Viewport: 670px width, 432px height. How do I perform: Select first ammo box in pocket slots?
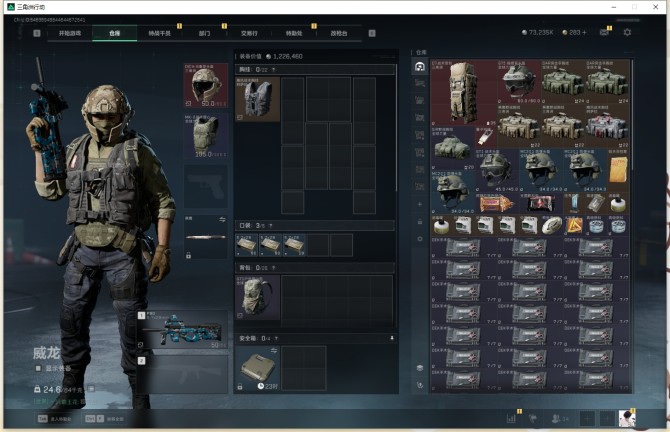tap(247, 245)
